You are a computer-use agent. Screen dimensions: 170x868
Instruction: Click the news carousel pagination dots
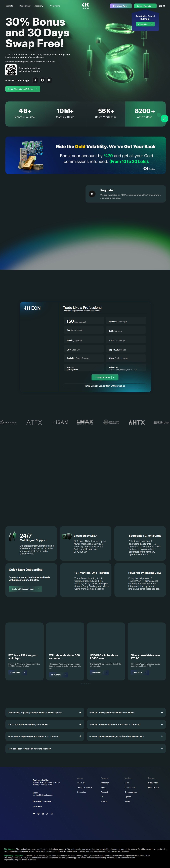click(85, 684)
